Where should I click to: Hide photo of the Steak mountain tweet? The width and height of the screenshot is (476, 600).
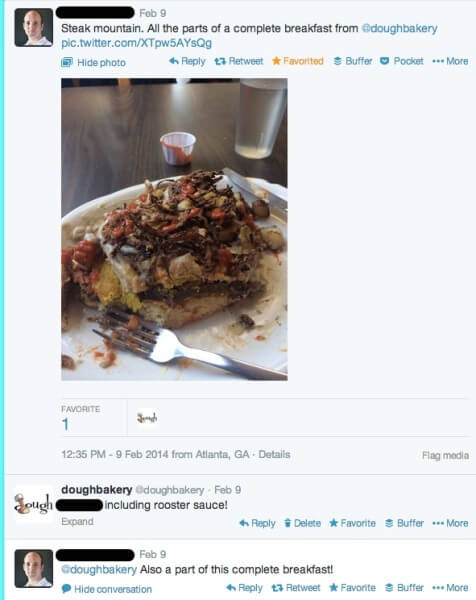point(93,62)
